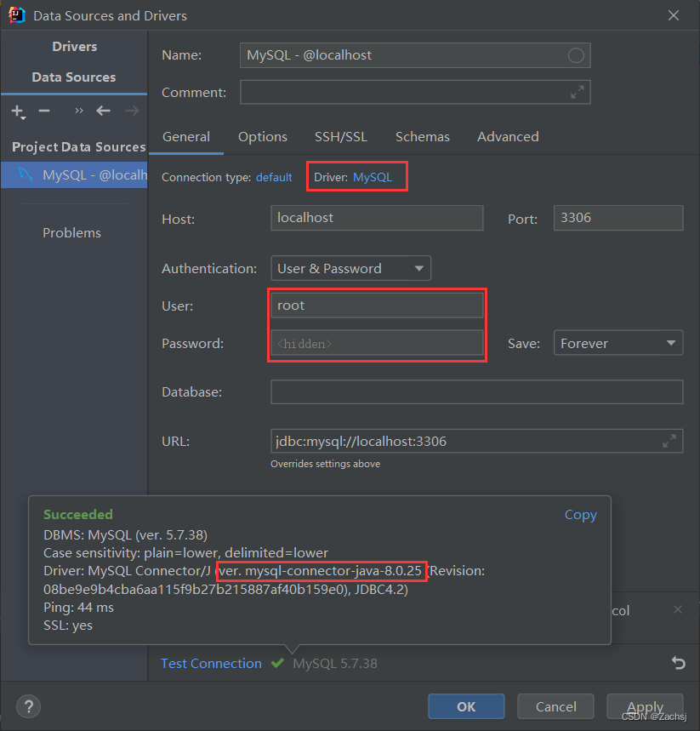This screenshot has width=700, height=731.
Task: Click the 'DBMS: MySQL (ver. 5.7.38)' line
Action: point(125,534)
